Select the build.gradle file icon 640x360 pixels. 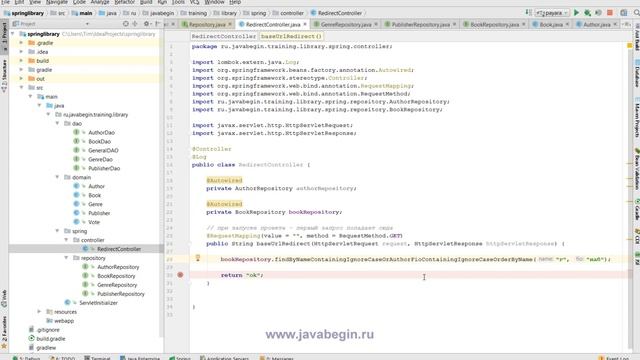pos(31,338)
